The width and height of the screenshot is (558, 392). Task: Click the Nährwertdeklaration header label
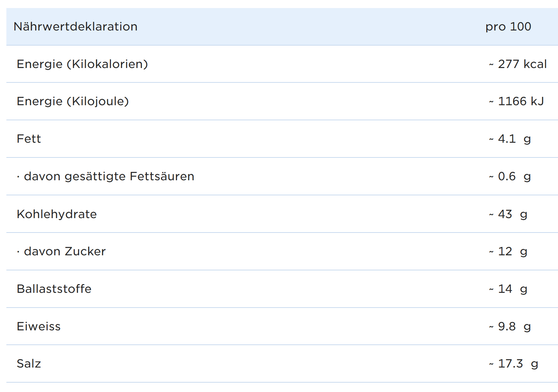click(75, 27)
